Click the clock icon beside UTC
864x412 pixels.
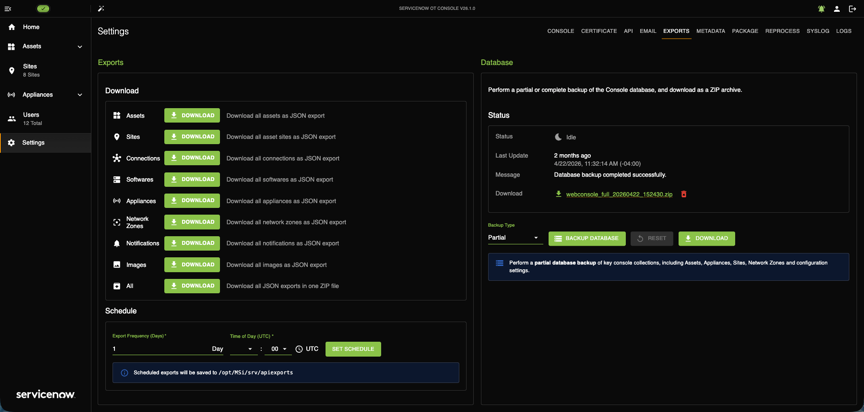[299, 349]
